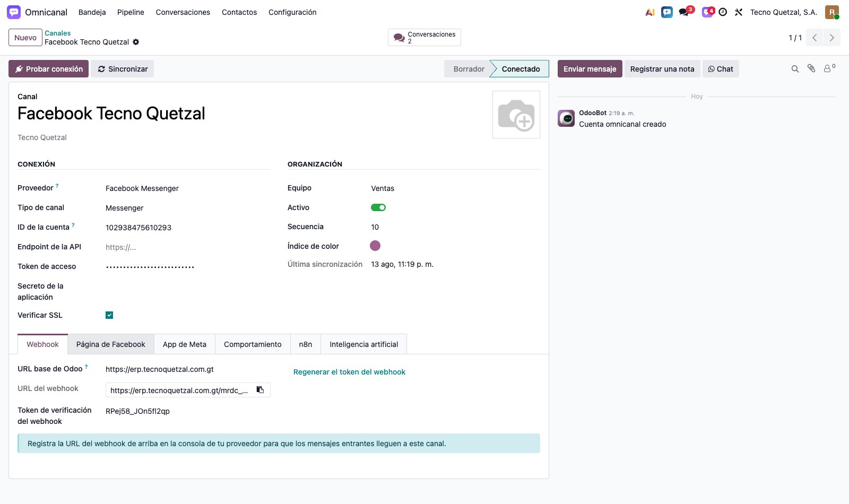Switch to the App de Meta tab
Screen dimensions: 849x504
185,344
